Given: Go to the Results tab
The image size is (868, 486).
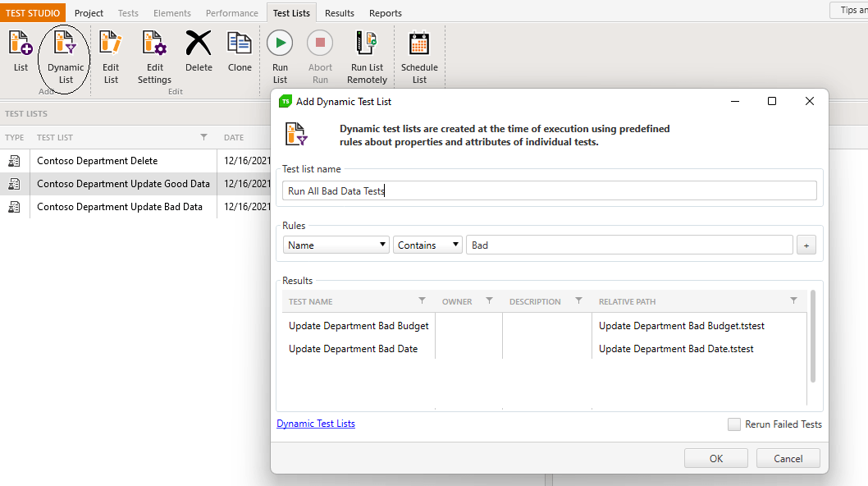Looking at the screenshot, I should tap(340, 13).
